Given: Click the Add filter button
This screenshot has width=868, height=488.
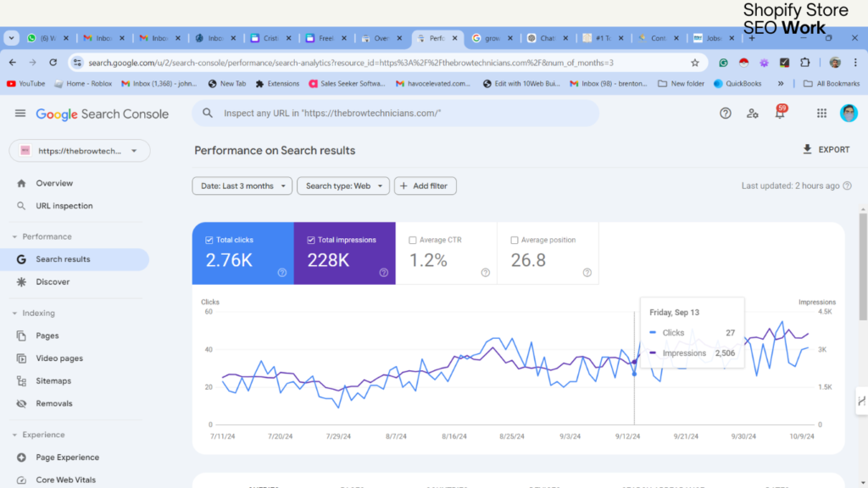Looking at the screenshot, I should (x=426, y=186).
